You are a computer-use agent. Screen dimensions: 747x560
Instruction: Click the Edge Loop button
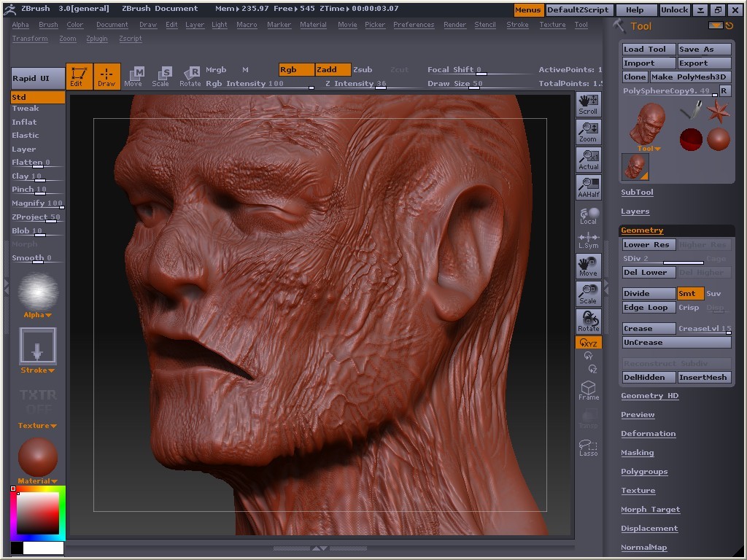(649, 308)
